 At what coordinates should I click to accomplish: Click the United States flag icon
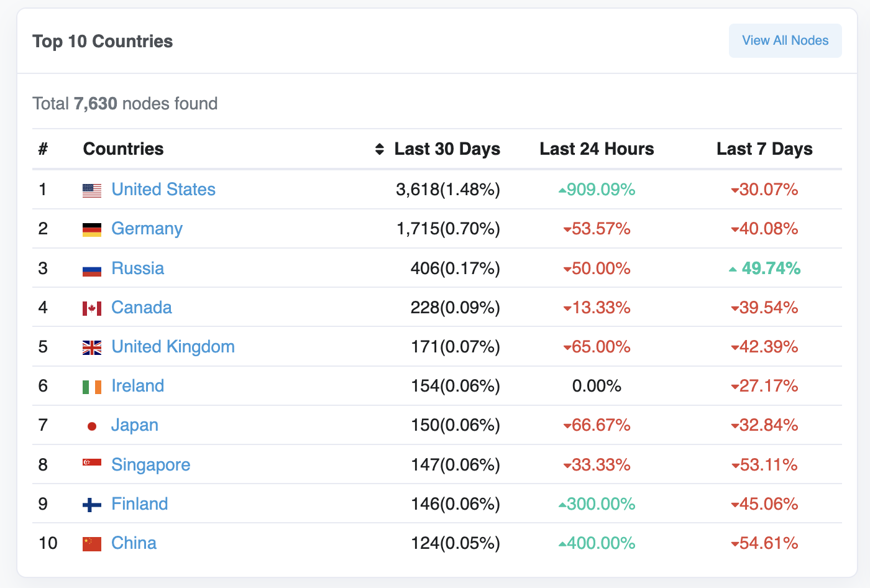pyautogui.click(x=91, y=190)
